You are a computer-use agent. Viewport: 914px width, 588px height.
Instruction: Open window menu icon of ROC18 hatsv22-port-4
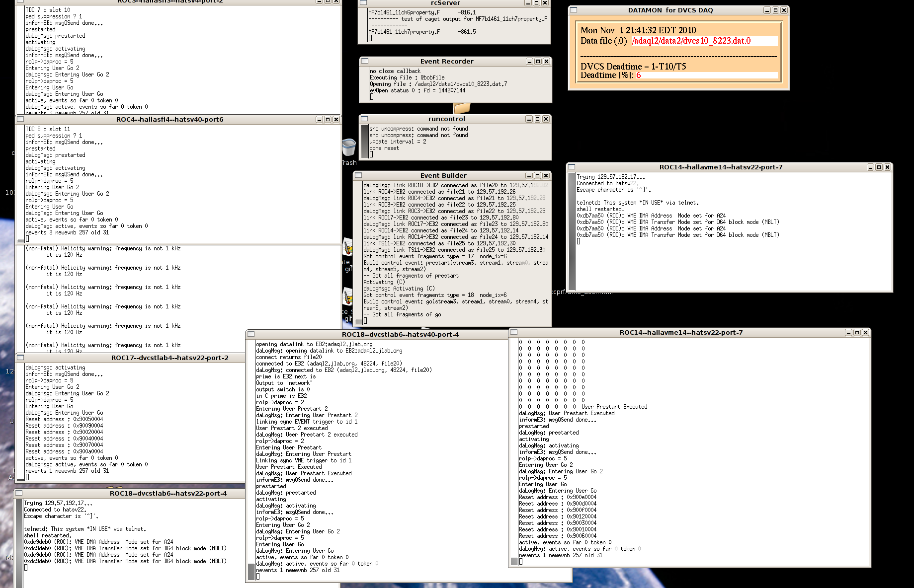coord(19,493)
